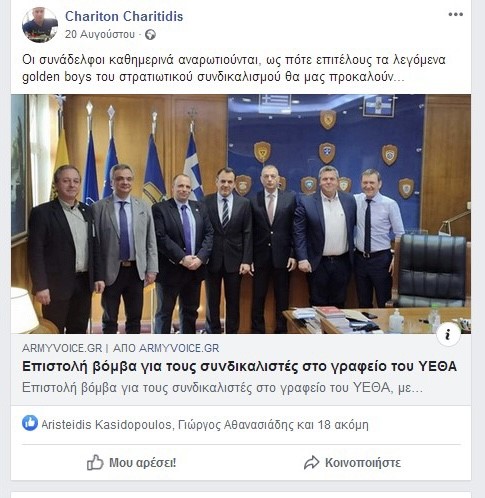Click the globe public-privacy icon

coord(150,35)
